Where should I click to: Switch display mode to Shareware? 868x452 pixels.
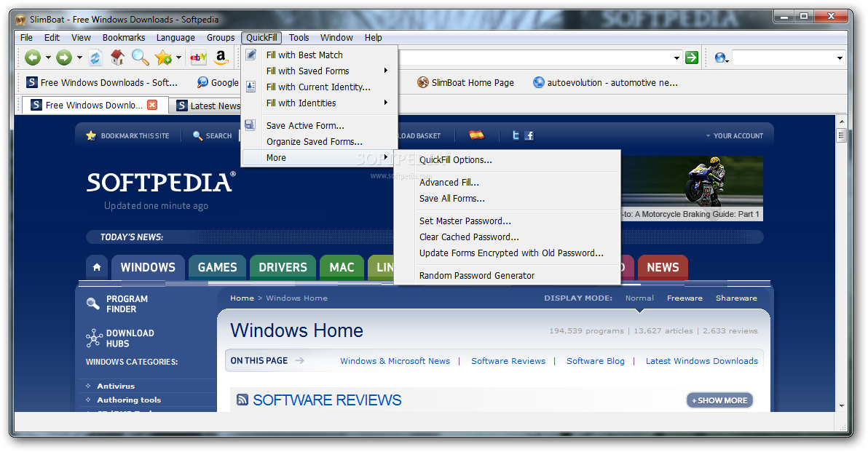click(x=736, y=298)
